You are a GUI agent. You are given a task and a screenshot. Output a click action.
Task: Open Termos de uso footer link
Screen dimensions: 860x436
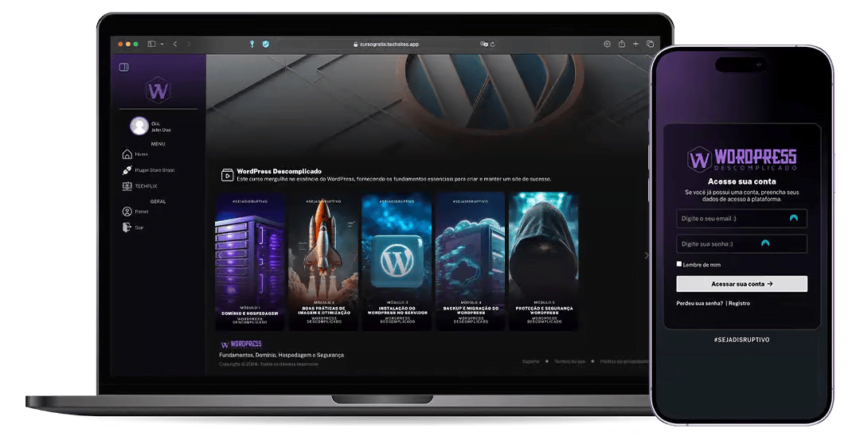click(569, 361)
